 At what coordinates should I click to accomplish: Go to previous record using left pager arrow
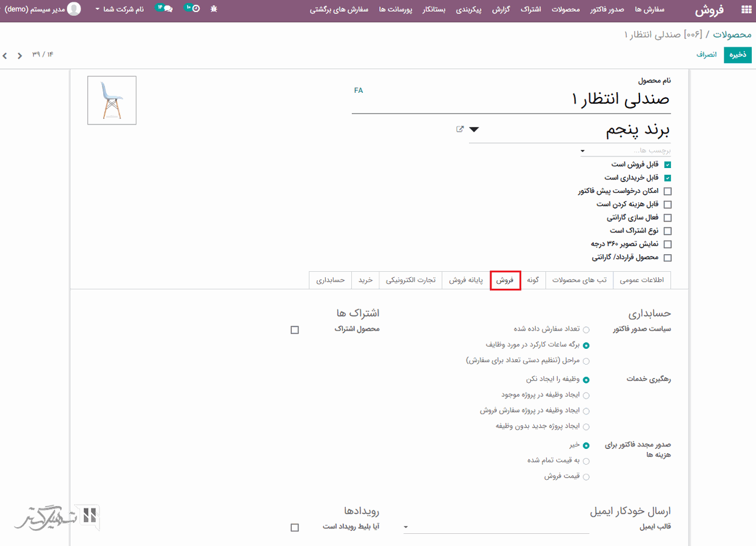[5, 56]
